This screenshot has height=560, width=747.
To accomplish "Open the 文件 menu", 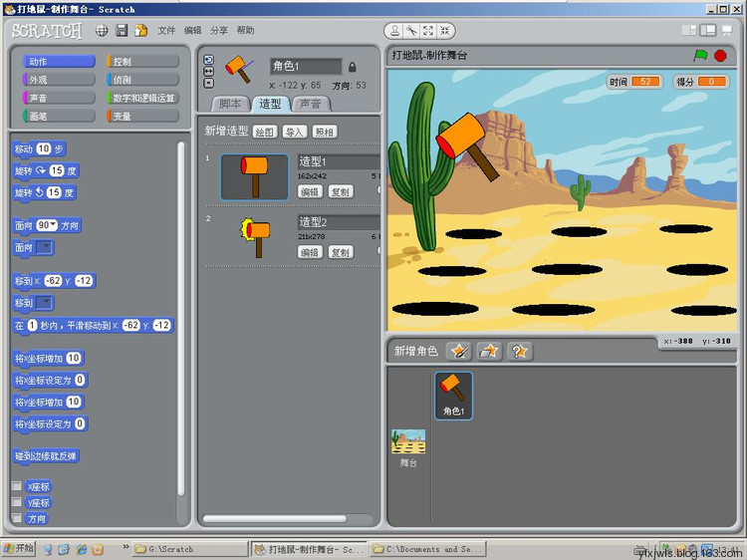I will (166, 31).
